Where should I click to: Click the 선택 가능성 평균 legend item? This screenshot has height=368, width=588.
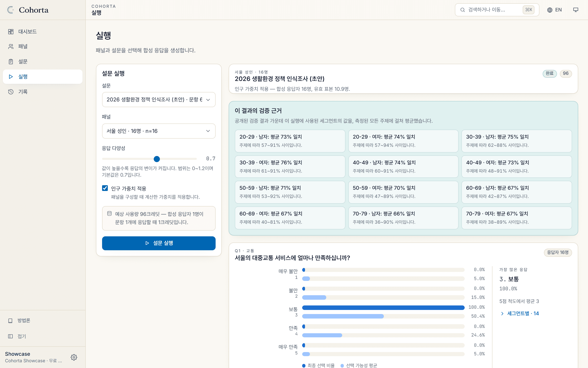point(359,365)
